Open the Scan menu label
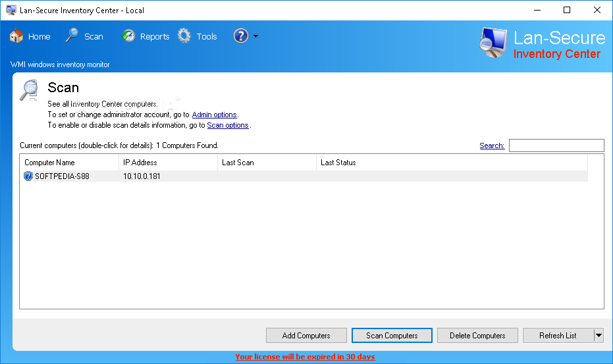This screenshot has width=613, height=364. (x=93, y=37)
